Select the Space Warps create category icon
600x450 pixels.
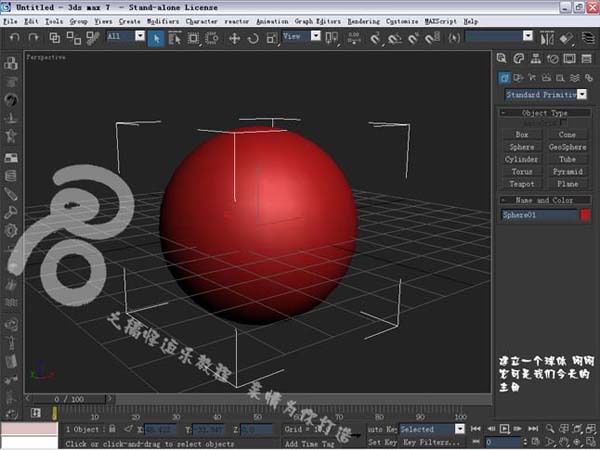pyautogui.click(x=574, y=78)
